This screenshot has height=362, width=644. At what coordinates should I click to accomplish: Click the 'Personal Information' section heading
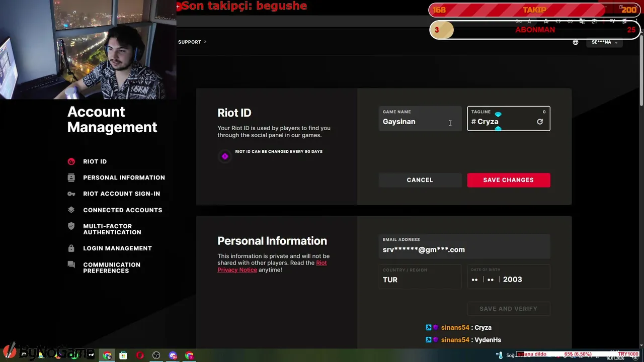[x=272, y=241]
